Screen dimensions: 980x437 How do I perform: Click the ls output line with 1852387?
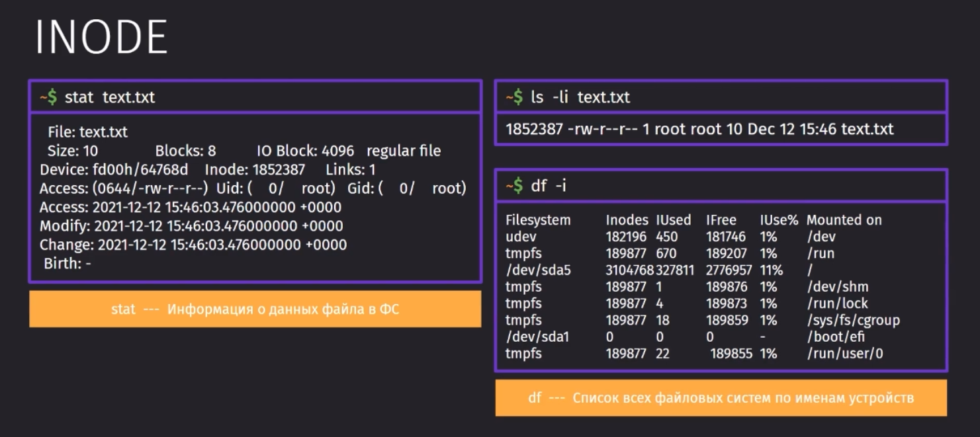[x=699, y=129]
